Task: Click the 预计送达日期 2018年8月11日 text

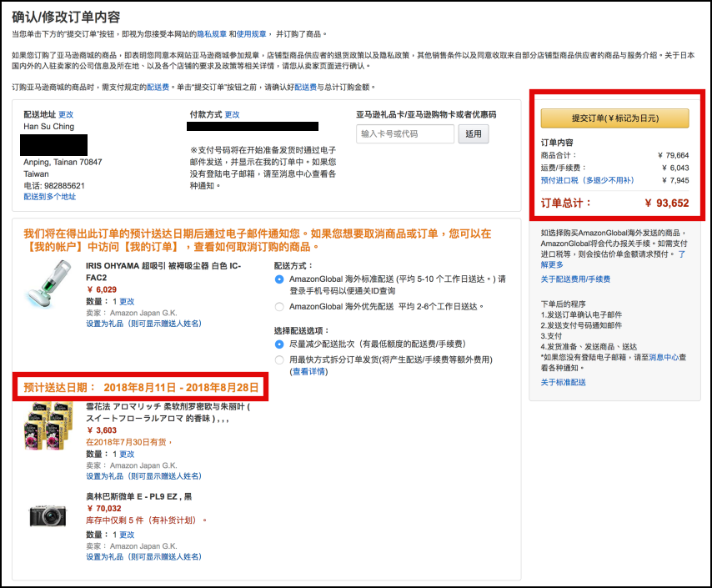Action: [x=141, y=388]
